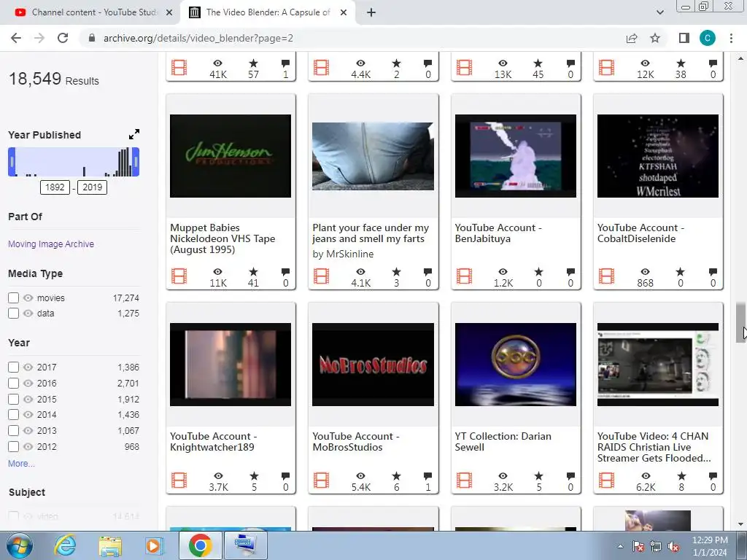Open YouTube Account - Knightwatcher189 title
The image size is (747, 560).
[x=214, y=441]
